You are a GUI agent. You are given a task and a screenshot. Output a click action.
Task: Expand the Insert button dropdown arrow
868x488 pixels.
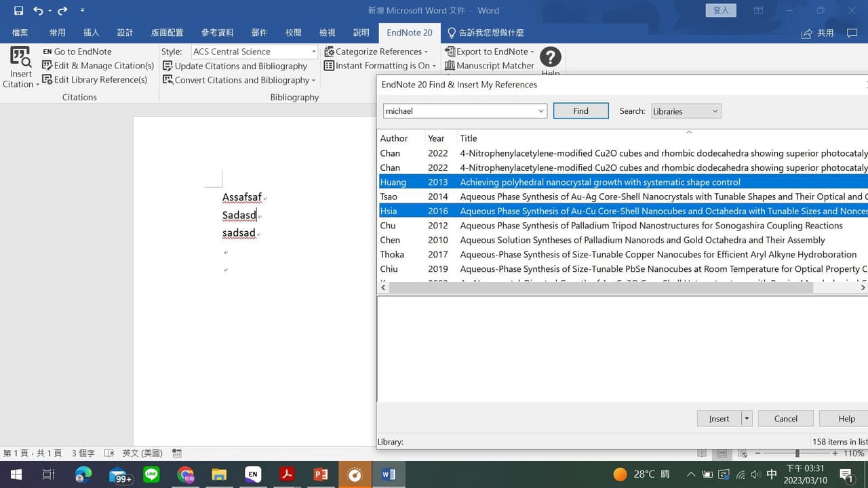[x=747, y=419]
